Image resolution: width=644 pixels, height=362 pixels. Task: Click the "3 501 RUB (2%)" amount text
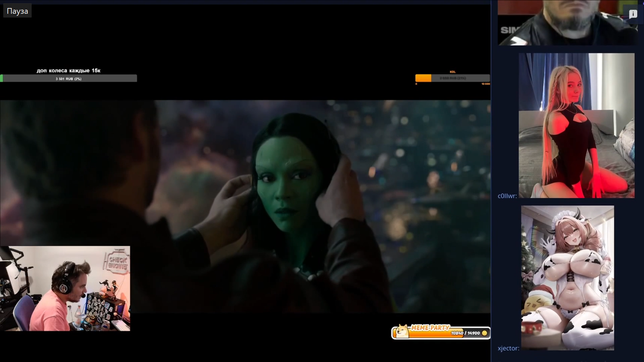[68, 79]
